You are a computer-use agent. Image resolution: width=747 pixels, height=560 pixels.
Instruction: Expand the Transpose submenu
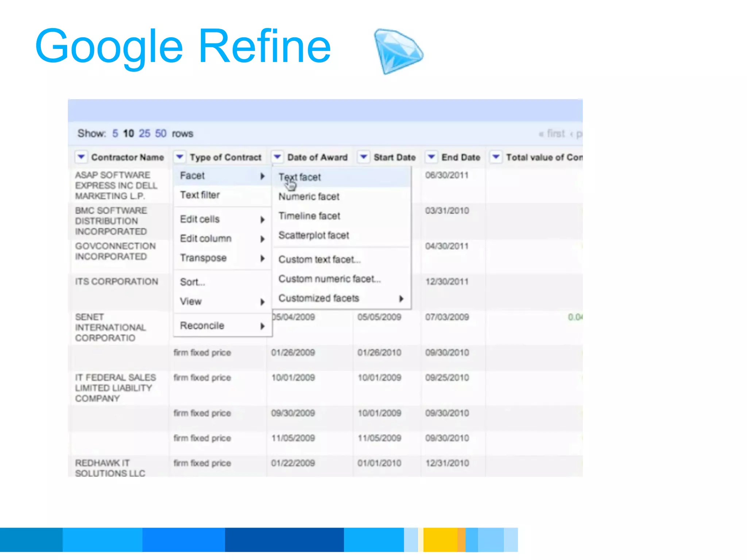[x=222, y=258]
